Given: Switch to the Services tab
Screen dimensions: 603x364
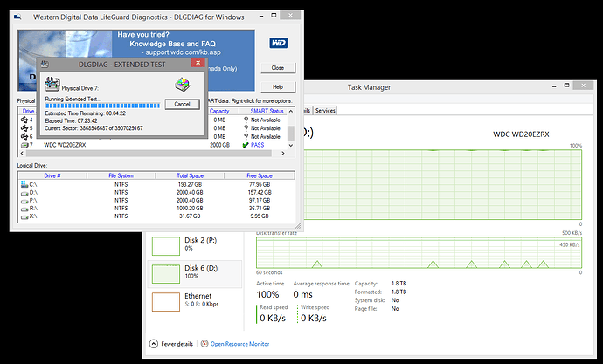Looking at the screenshot, I should click(x=325, y=111).
